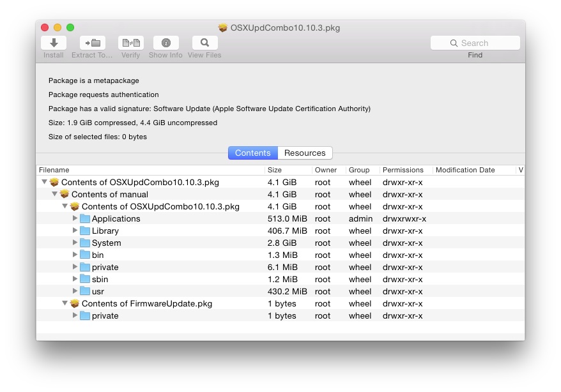Click the View Files magnifier icon

click(204, 43)
